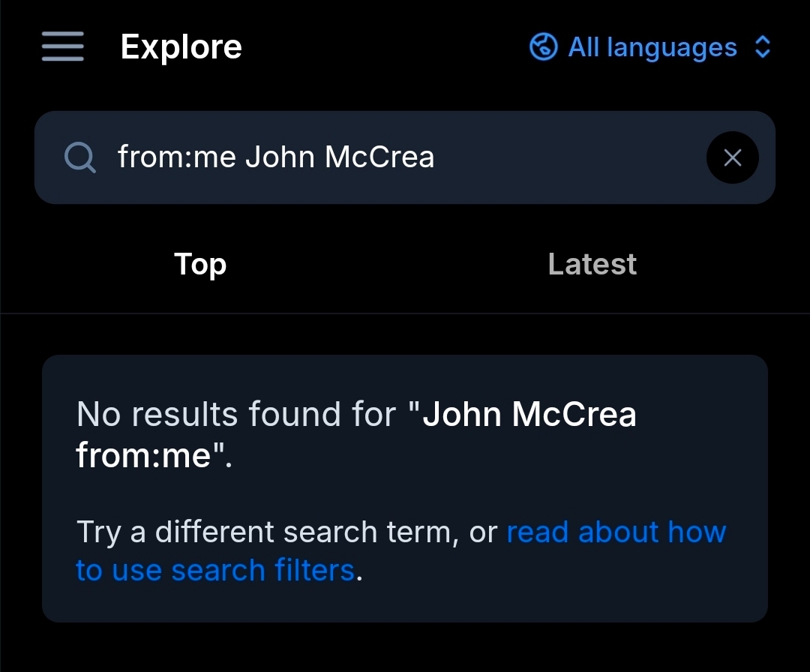Click the 'to use search filters' link text
810x672 pixels.
[x=214, y=571]
